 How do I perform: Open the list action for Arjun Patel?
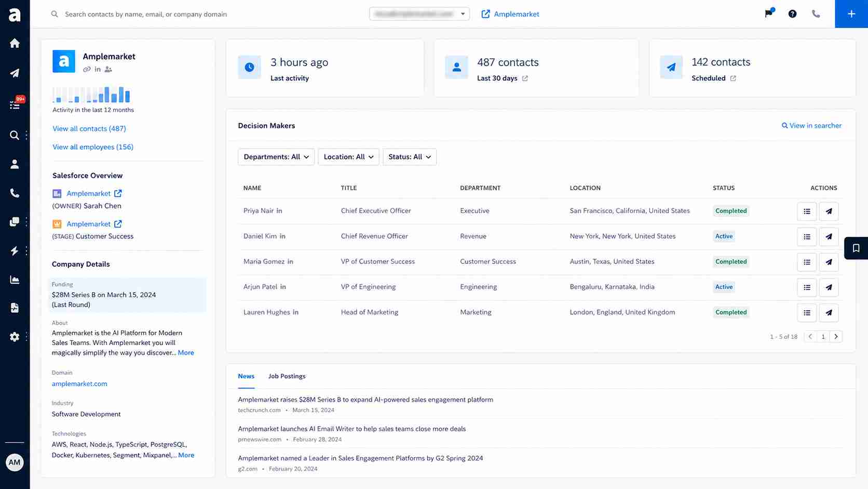(807, 287)
